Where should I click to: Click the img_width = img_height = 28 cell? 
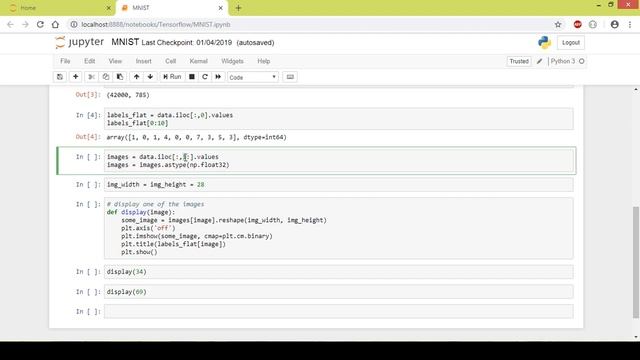pyautogui.click(x=338, y=184)
